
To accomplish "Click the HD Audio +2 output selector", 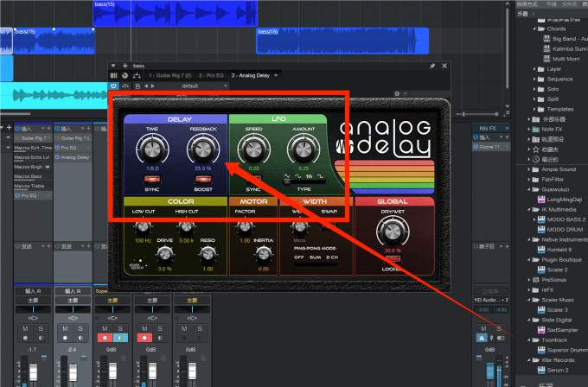I will pos(491,300).
